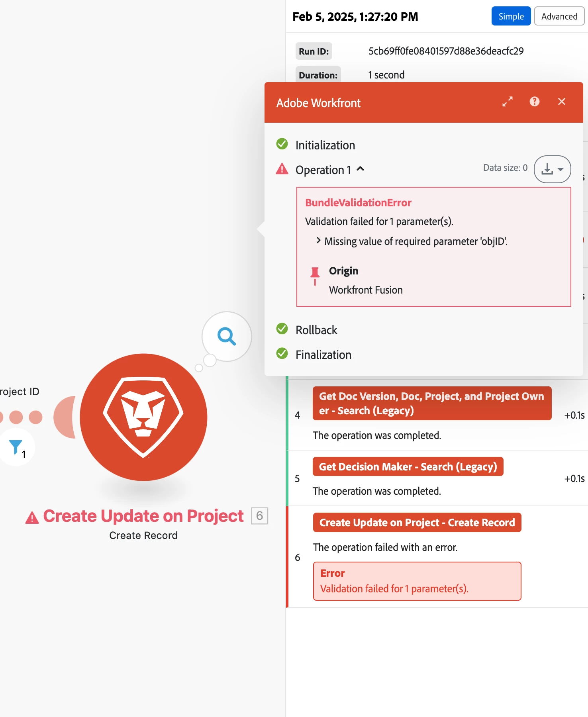Click the Finalization green check icon
This screenshot has width=588, height=717.
(282, 353)
